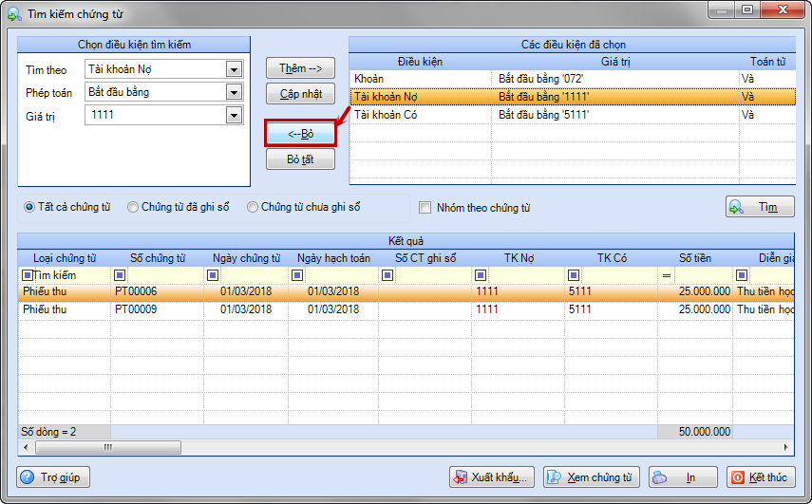Open the Tìm theo dropdown
Viewport: 812px width, 504px height.
[234, 69]
